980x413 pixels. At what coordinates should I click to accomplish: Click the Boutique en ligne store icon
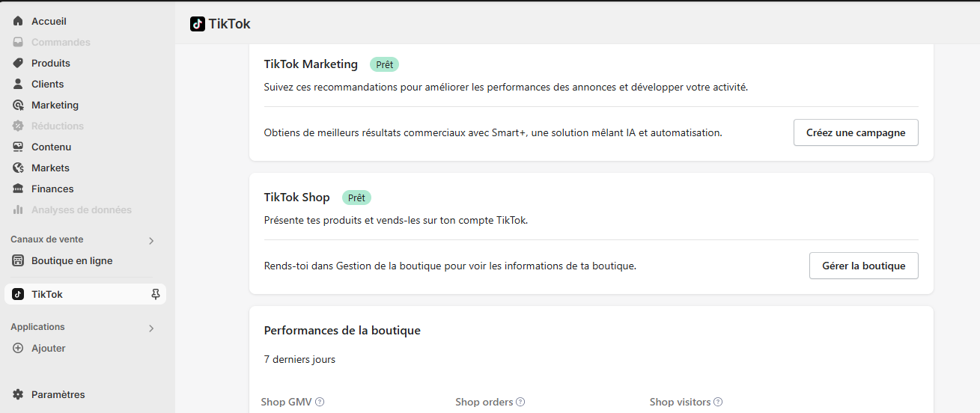tap(18, 261)
